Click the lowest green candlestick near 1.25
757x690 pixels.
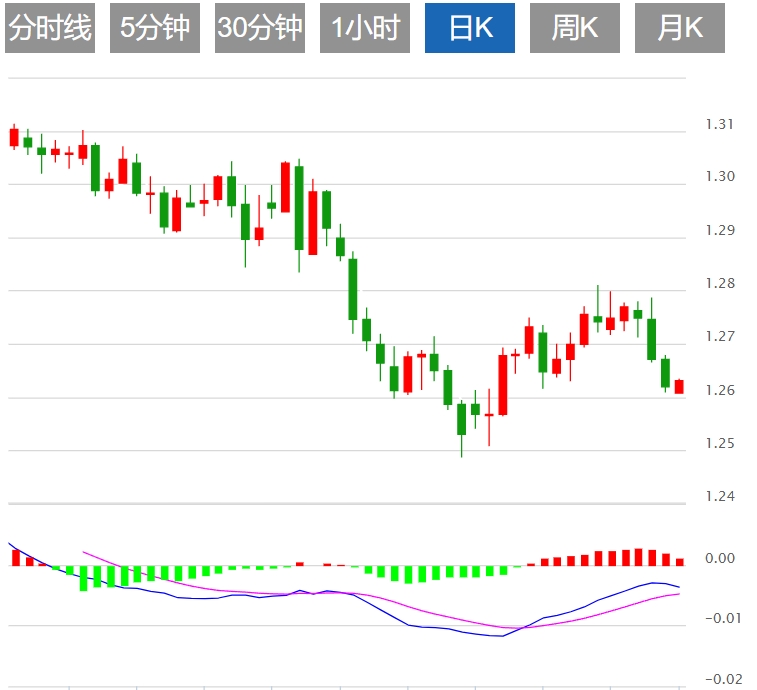(x=462, y=419)
